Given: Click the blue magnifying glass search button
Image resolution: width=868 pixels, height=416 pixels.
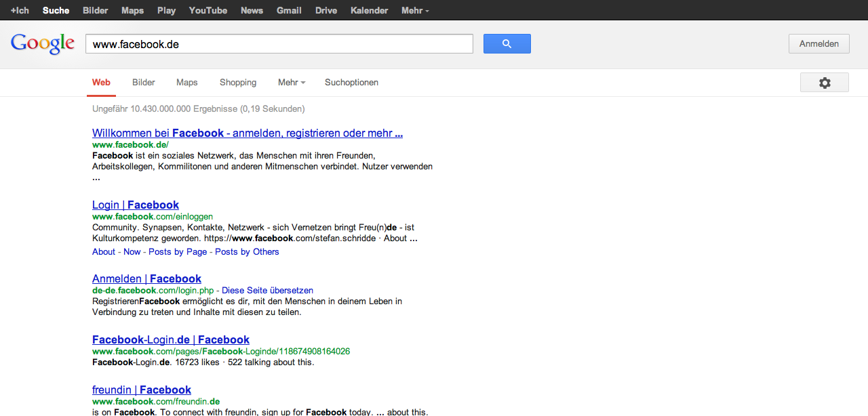Looking at the screenshot, I should (x=507, y=44).
